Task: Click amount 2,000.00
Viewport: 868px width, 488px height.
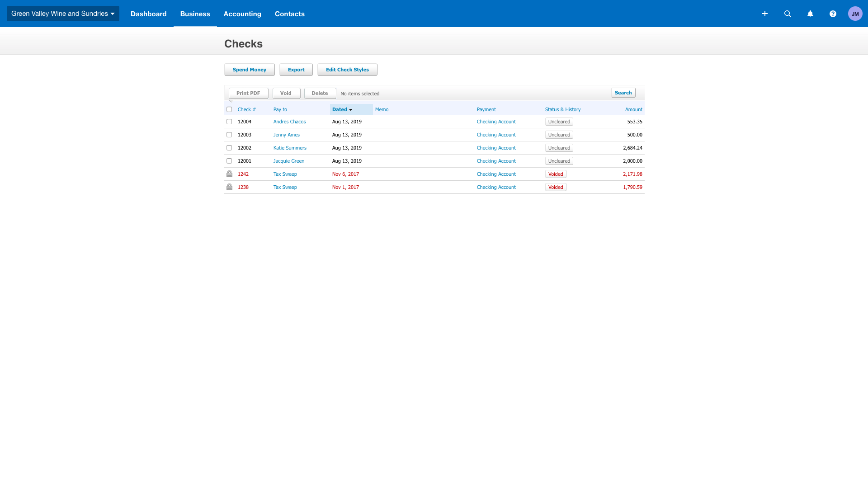Action: (x=632, y=161)
